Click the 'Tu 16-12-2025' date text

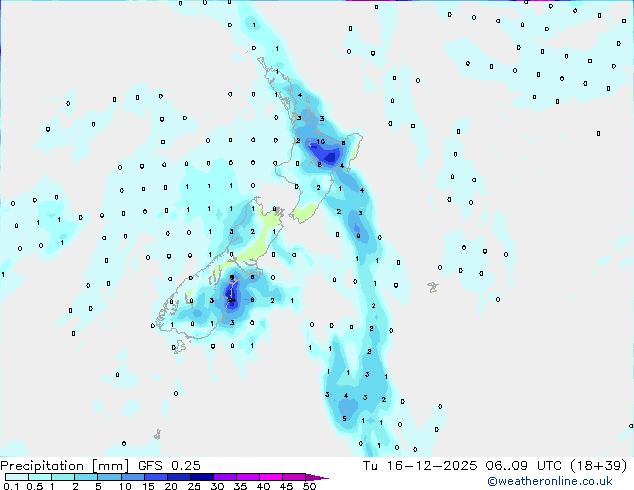(420, 465)
